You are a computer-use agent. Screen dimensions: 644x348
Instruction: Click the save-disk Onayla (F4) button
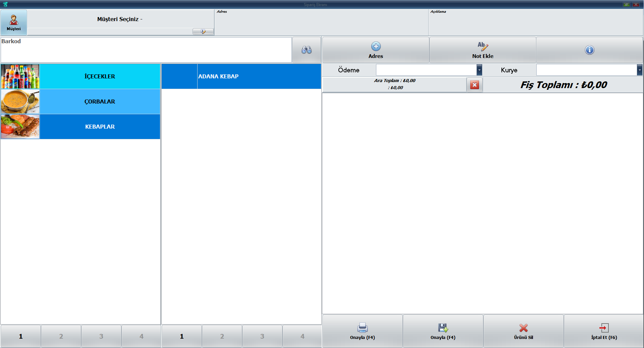tap(443, 331)
